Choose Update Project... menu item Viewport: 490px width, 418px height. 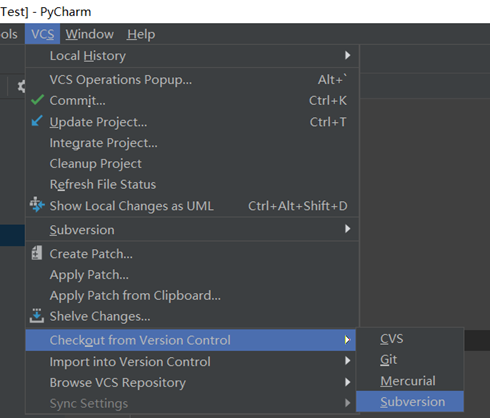tap(192, 122)
